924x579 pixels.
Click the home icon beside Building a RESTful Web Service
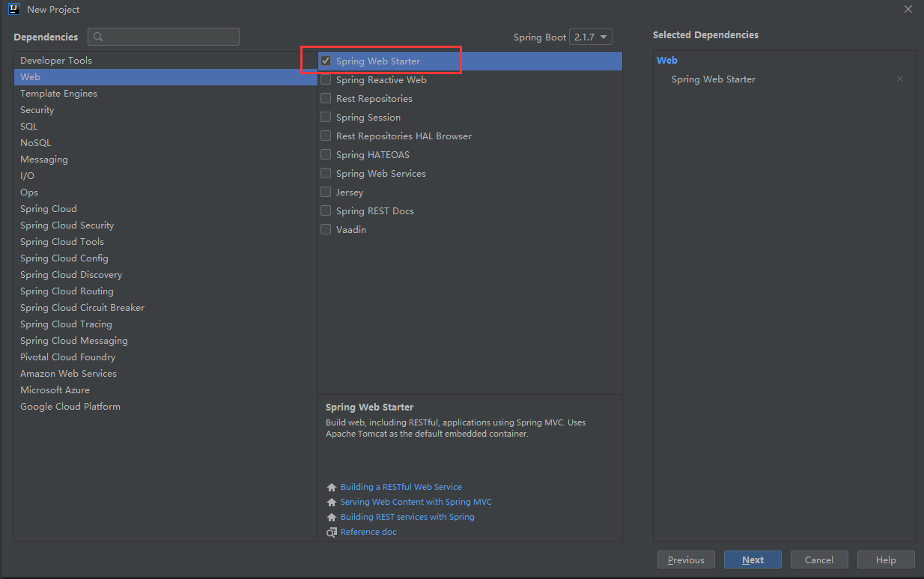(x=332, y=488)
